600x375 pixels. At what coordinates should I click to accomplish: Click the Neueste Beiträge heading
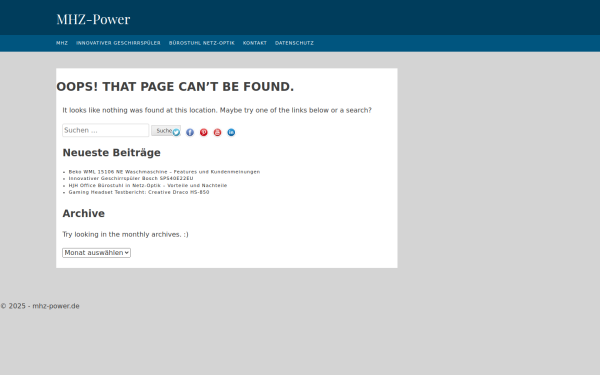pyautogui.click(x=111, y=153)
